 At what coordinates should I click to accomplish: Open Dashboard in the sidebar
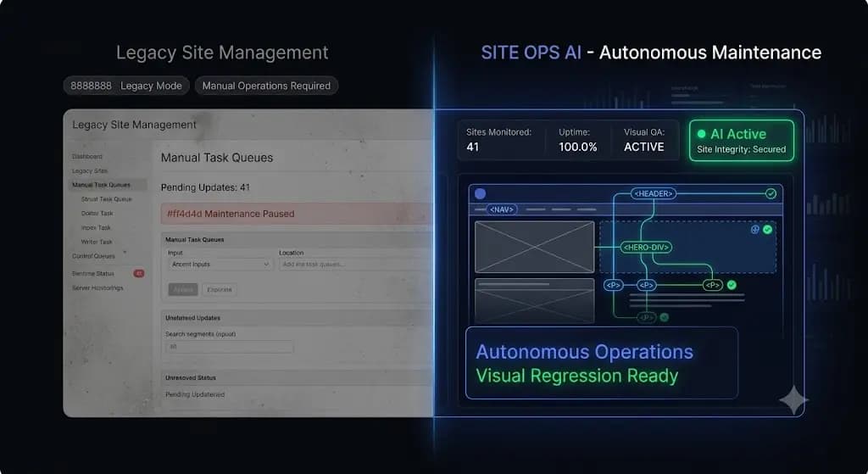[87, 157]
